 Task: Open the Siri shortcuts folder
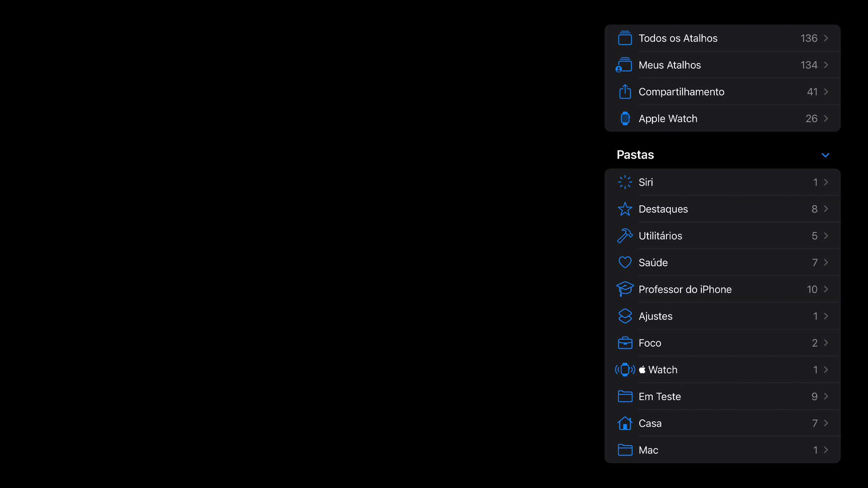[x=723, y=183]
